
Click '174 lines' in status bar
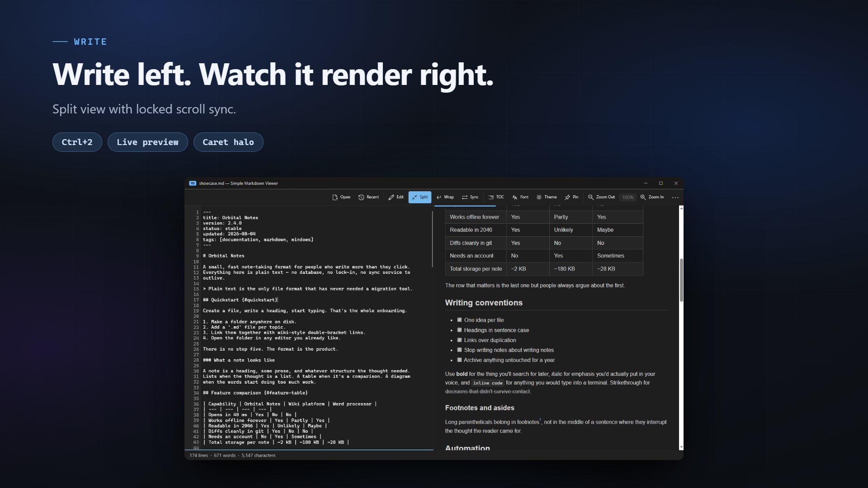[x=198, y=455]
